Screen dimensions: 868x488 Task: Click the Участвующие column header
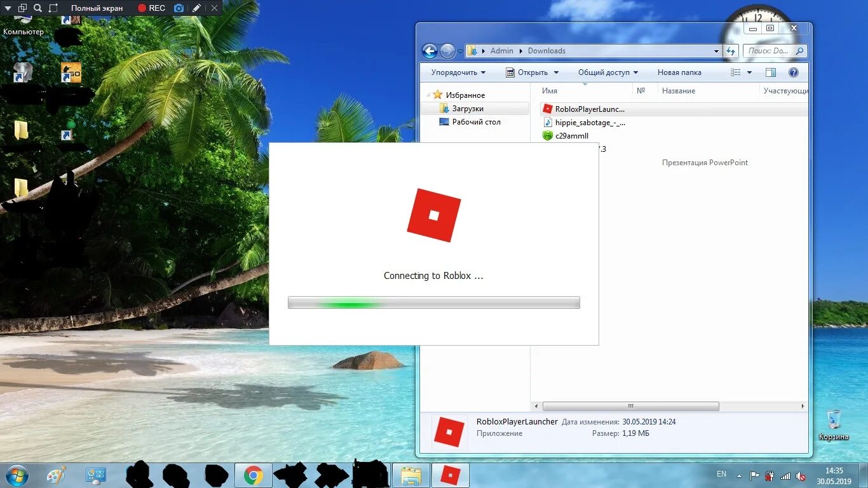785,91
